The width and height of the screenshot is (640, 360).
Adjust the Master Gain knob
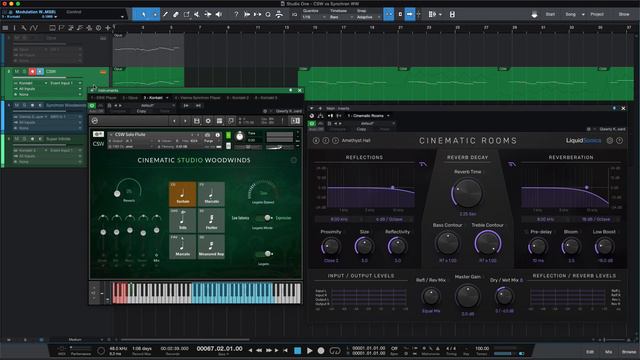pos(468,296)
